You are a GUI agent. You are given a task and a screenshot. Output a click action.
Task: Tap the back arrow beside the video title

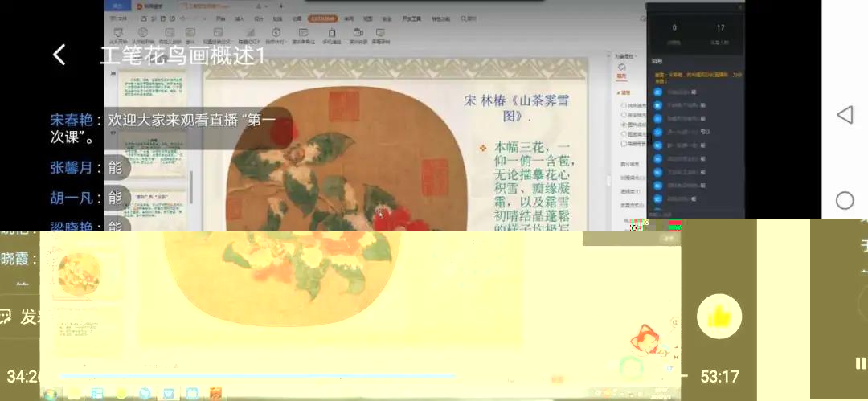tap(59, 55)
